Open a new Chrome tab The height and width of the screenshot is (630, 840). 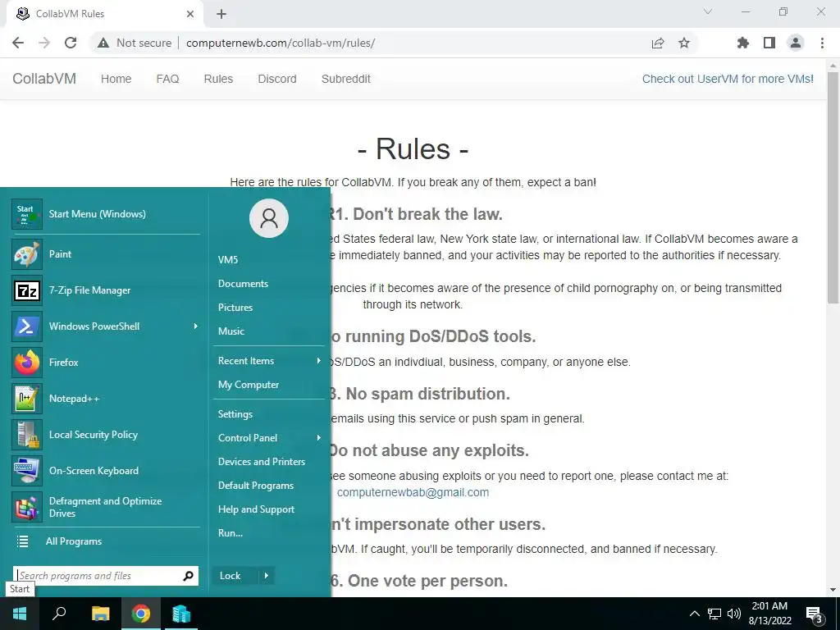click(x=221, y=14)
